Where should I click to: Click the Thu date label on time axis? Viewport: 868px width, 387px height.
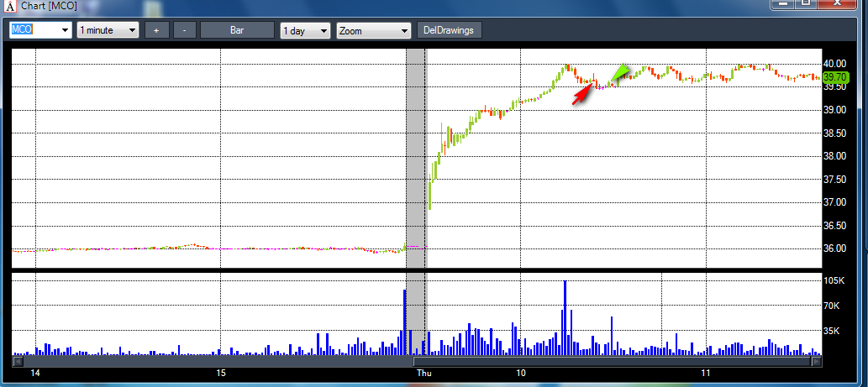click(x=424, y=374)
